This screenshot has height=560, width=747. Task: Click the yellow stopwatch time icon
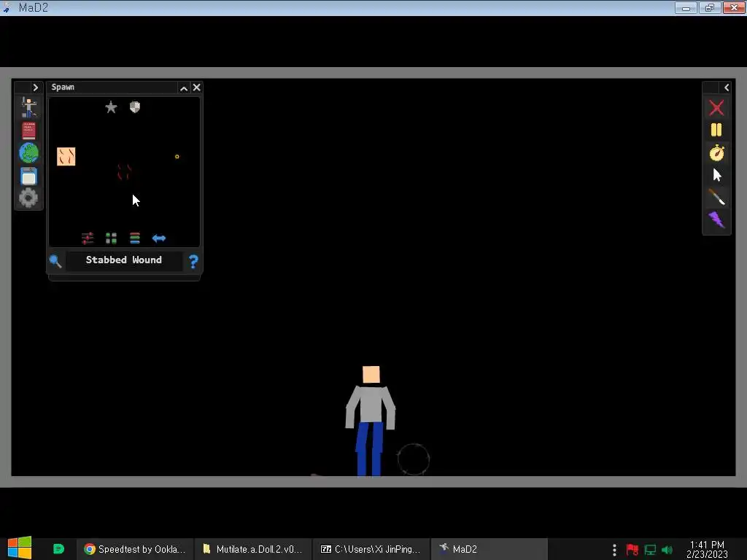pyautogui.click(x=716, y=153)
